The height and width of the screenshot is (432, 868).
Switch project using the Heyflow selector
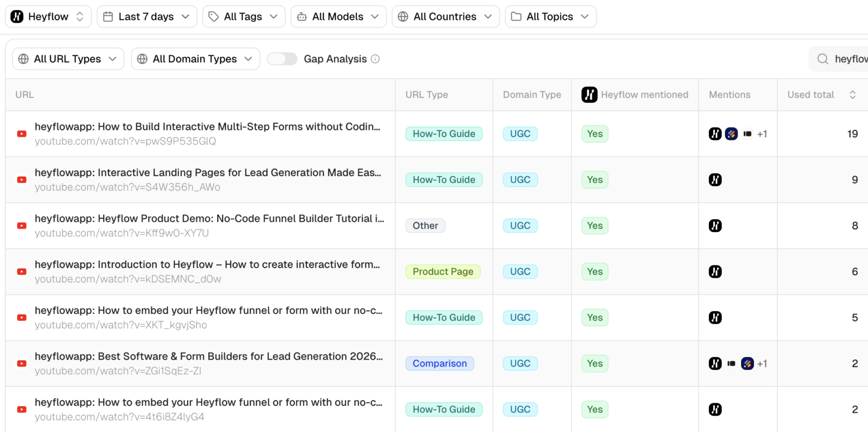(48, 17)
